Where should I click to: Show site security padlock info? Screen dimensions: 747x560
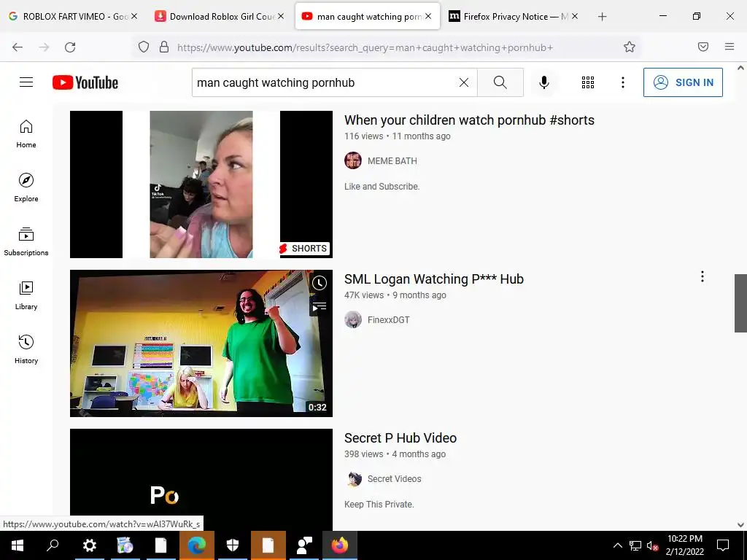(164, 47)
